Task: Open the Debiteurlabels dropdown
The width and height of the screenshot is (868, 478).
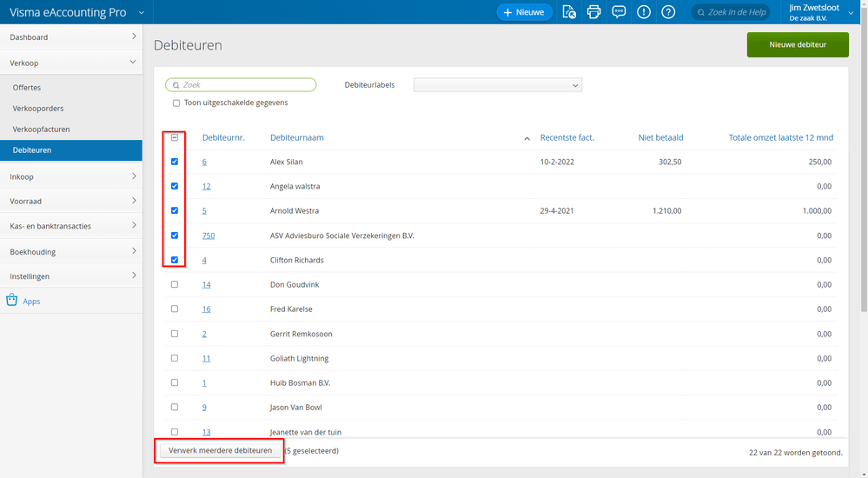Action: pyautogui.click(x=497, y=85)
